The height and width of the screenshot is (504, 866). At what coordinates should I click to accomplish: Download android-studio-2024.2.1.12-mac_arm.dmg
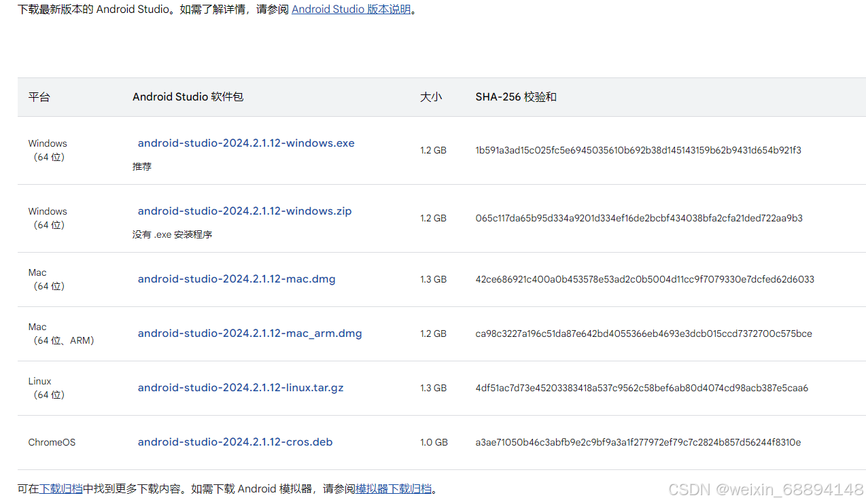click(249, 334)
